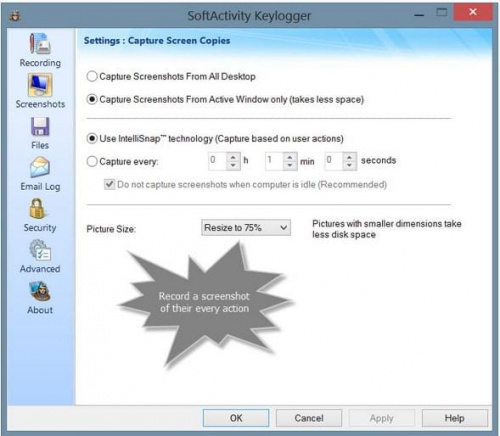This screenshot has width=500, height=436.
Task: Click the Cancel button
Action: pyautogui.click(x=309, y=418)
